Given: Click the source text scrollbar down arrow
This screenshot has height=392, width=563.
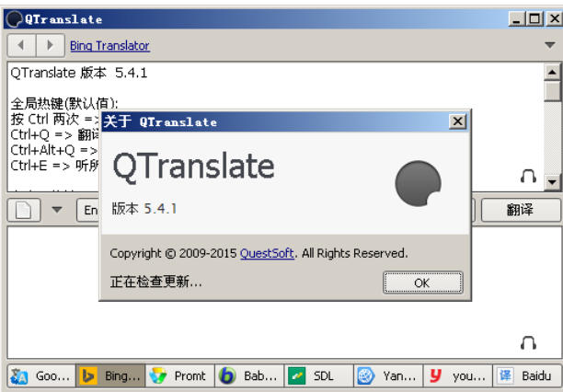Looking at the screenshot, I should (552, 182).
